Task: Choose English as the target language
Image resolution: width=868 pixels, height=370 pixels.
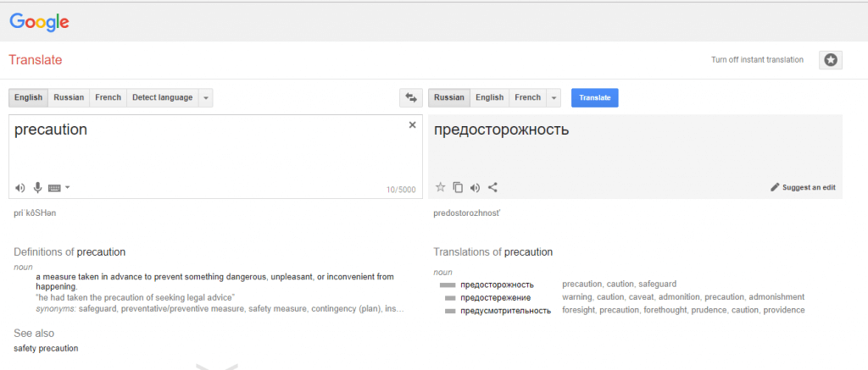Action: (489, 97)
